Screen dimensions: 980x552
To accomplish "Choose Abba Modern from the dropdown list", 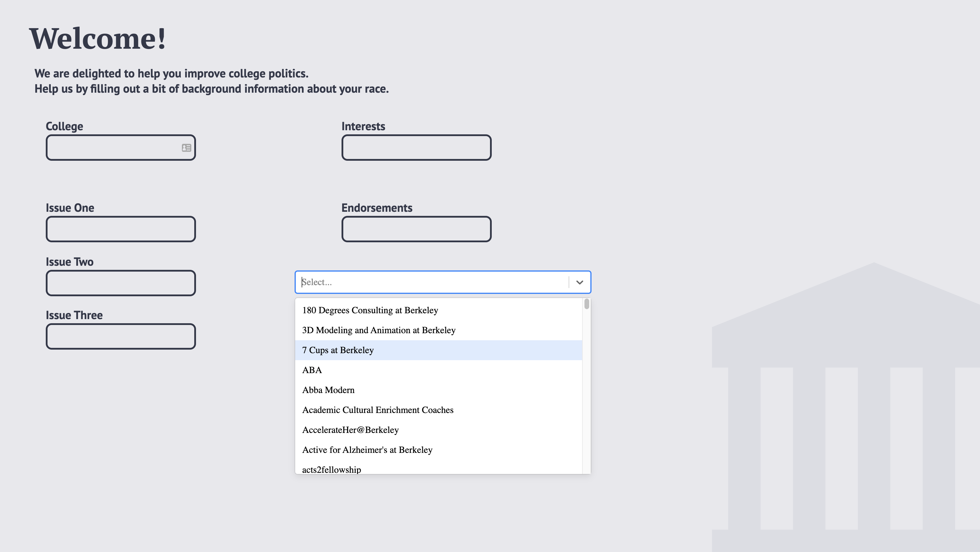I will [328, 390].
